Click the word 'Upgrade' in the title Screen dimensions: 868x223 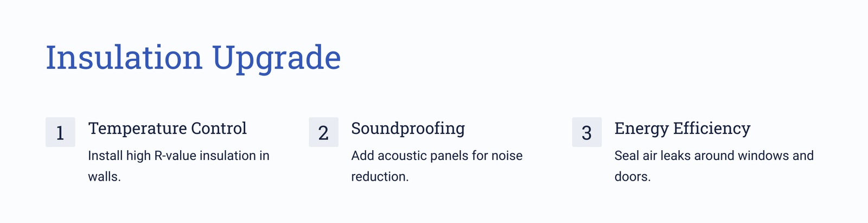click(276, 59)
